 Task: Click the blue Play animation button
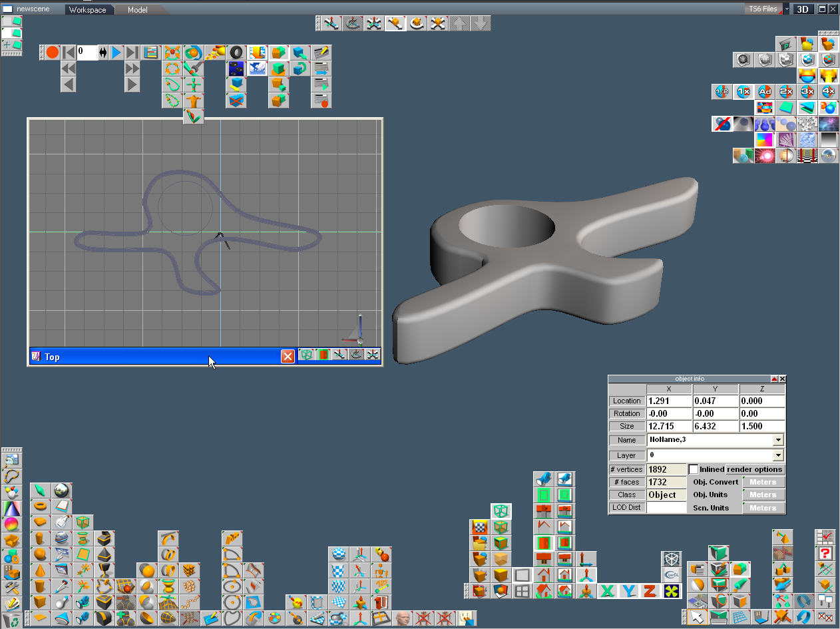[117, 53]
